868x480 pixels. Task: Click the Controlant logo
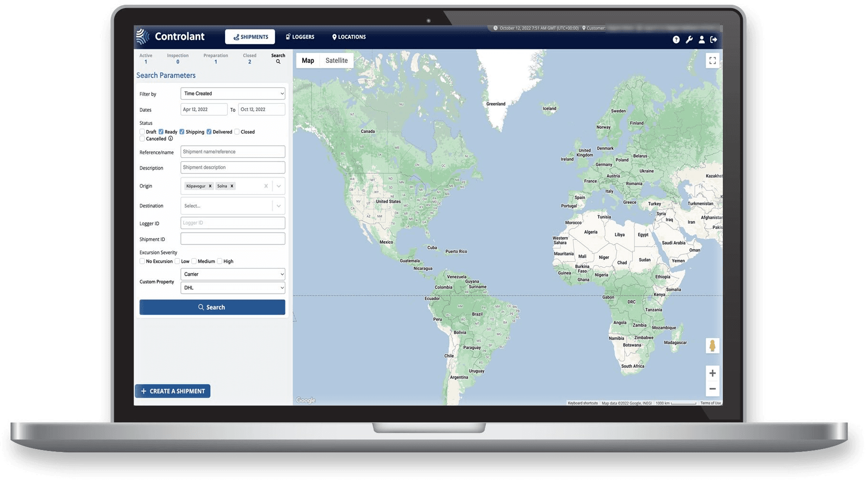(170, 36)
